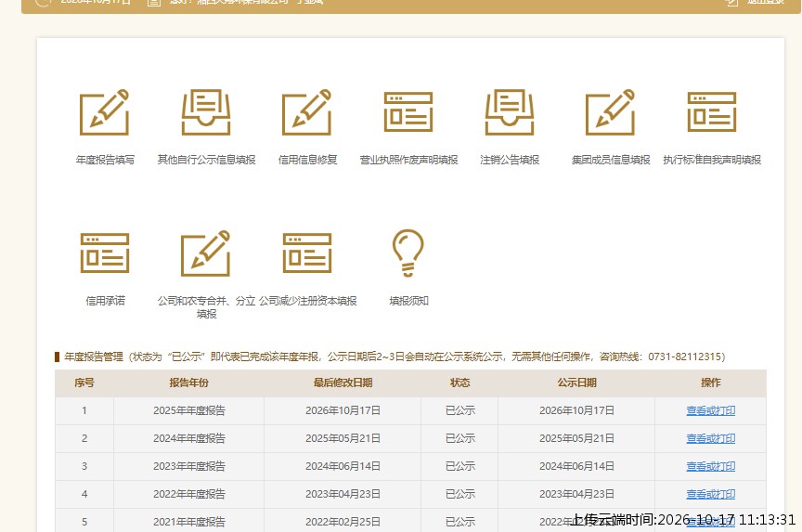Open the 公司减少注册资本填报 icon
The image size is (802, 532).
[x=307, y=253]
